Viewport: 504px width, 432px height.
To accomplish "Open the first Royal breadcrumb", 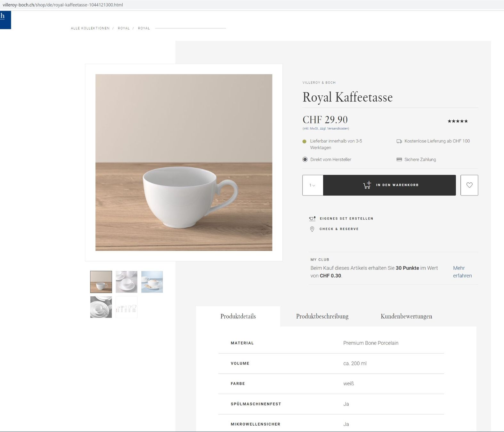I will (x=124, y=28).
